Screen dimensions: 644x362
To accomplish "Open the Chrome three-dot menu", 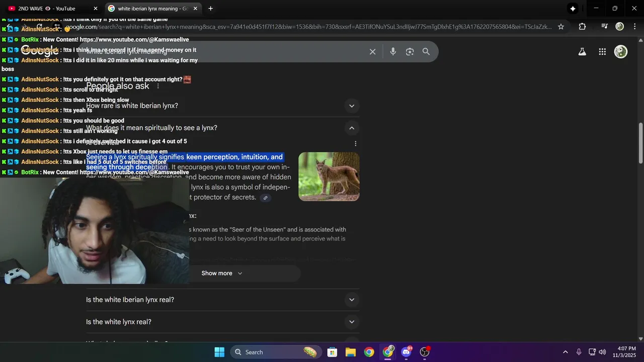I will pyautogui.click(x=634, y=27).
